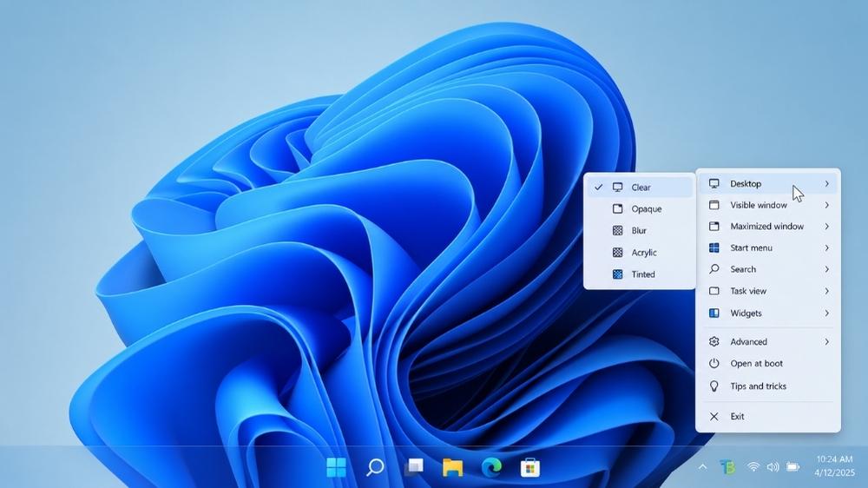Click the Desktop menu entry label
The height and width of the screenshot is (488, 868).
[746, 183]
